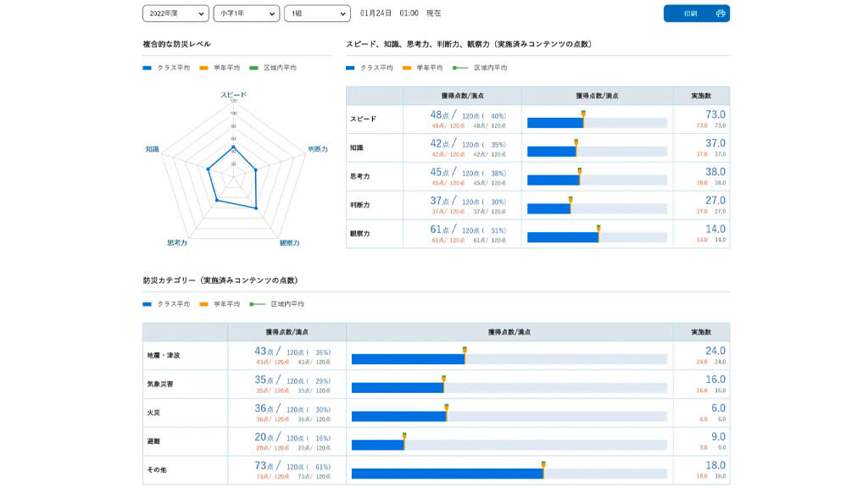Click the 27.0 count in 判断力 row

pyautogui.click(x=715, y=200)
